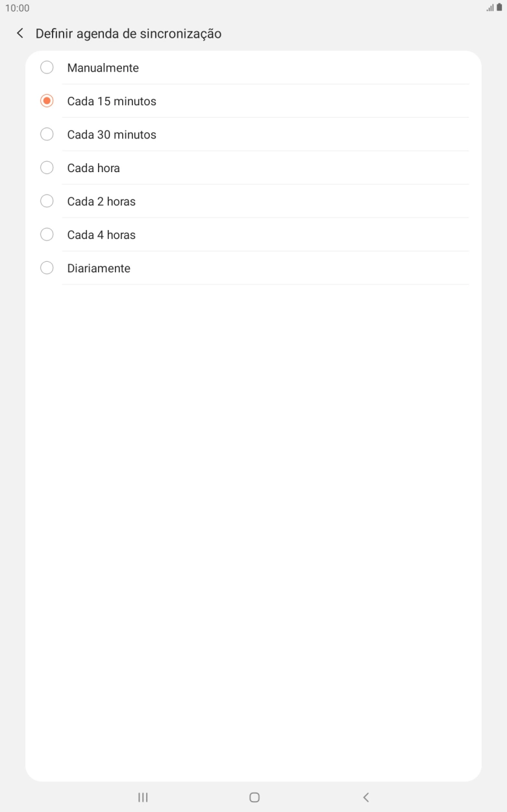This screenshot has width=507, height=812.
Task: Tap the Diariamente option label
Action: pyautogui.click(x=99, y=268)
